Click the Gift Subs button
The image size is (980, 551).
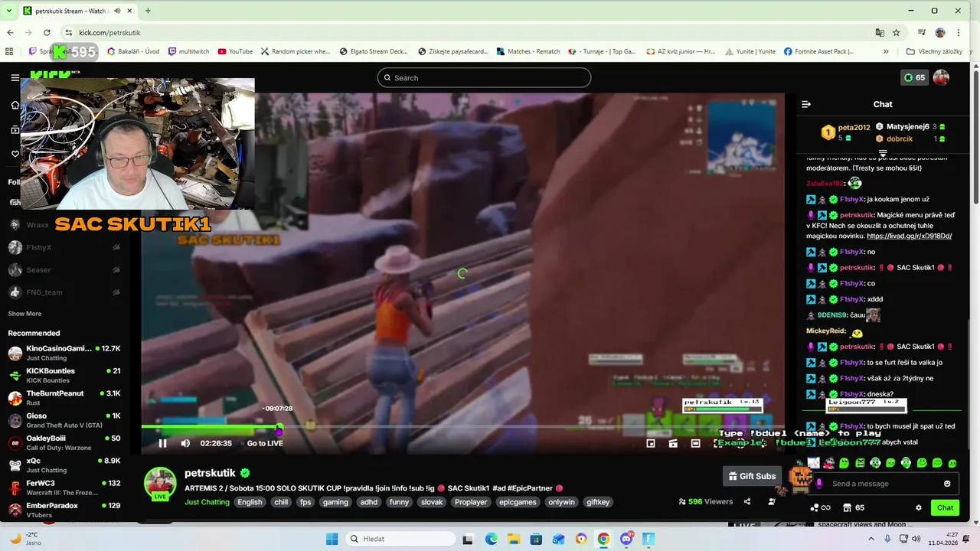coord(752,476)
